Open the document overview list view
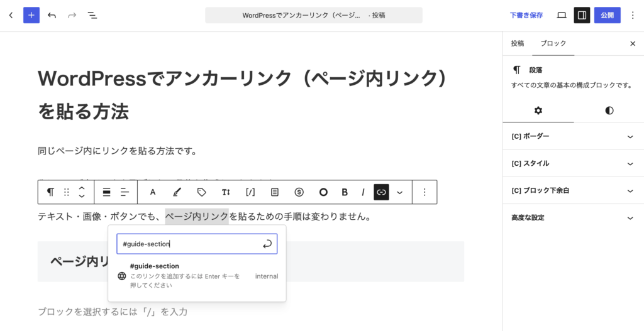The image size is (644, 331). click(92, 15)
